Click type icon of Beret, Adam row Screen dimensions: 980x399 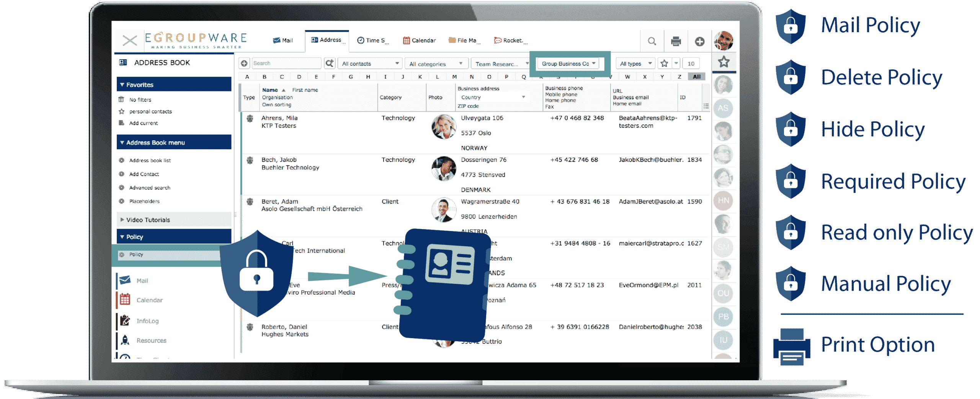tap(250, 202)
